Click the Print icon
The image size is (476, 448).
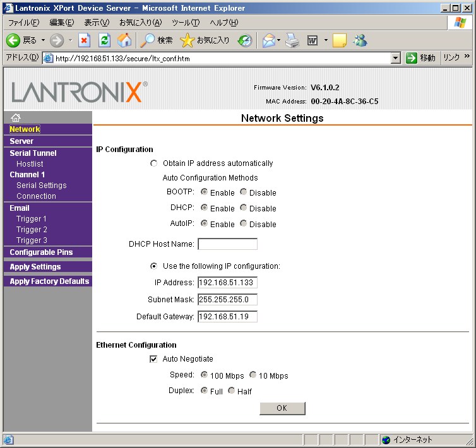(x=292, y=40)
